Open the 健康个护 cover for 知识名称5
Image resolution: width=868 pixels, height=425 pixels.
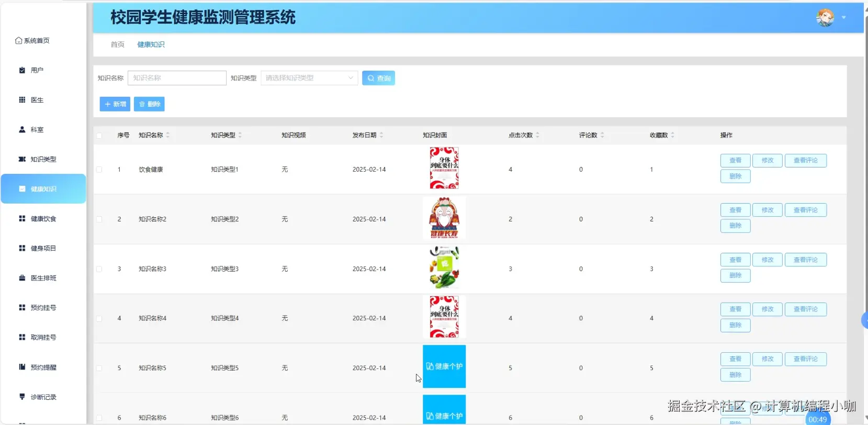pyautogui.click(x=444, y=366)
